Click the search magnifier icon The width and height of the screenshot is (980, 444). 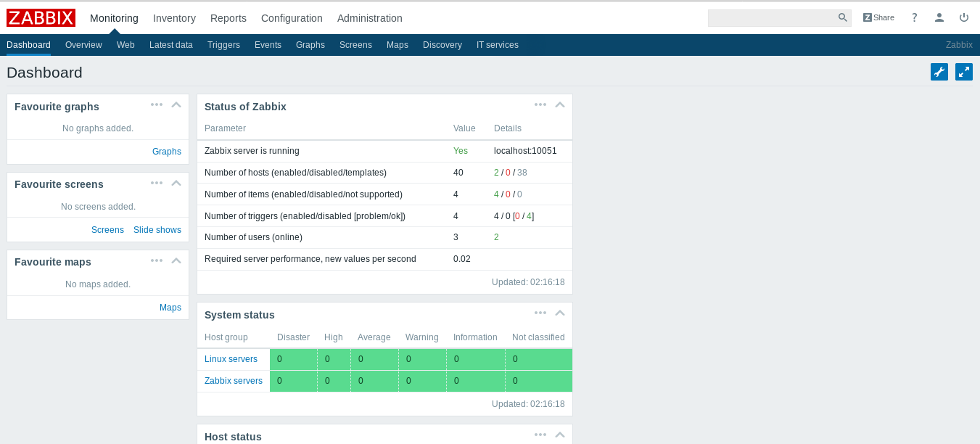pos(842,17)
